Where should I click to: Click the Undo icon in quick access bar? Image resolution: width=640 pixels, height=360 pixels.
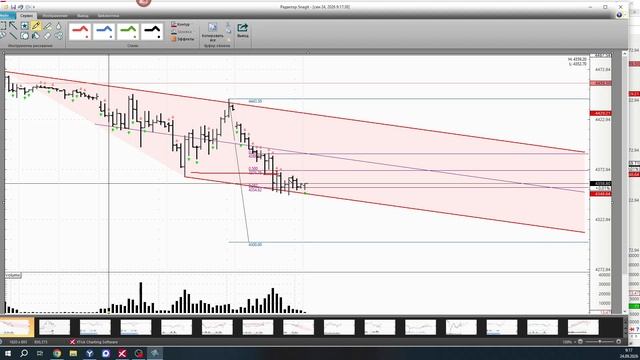pyautogui.click(x=20, y=7)
